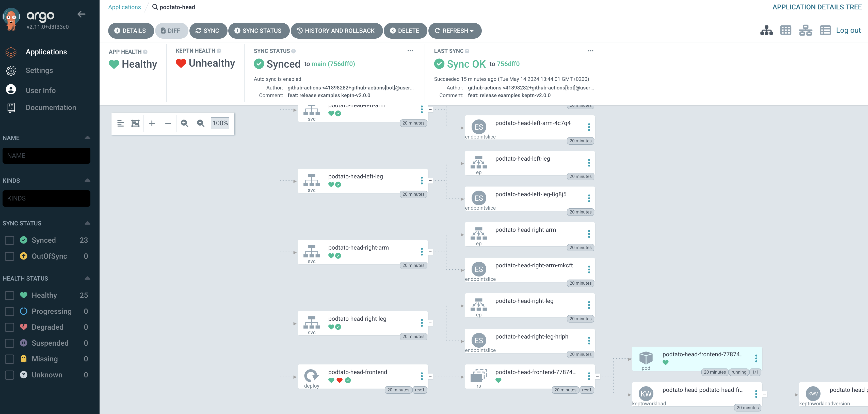Check the Degraded health filter checkbox
The height and width of the screenshot is (414, 868).
click(9, 327)
